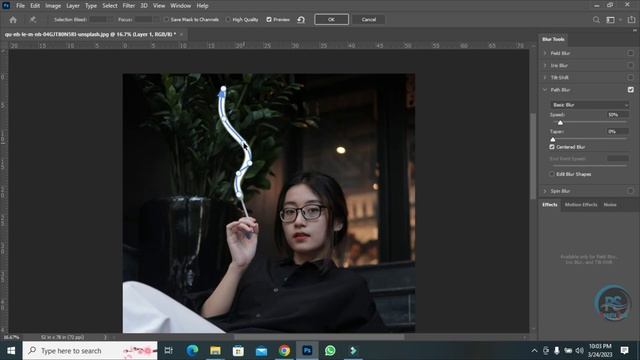Open WhatsApp from the taskbar
Image resolution: width=640 pixels, height=360 pixels.
pos(330,351)
